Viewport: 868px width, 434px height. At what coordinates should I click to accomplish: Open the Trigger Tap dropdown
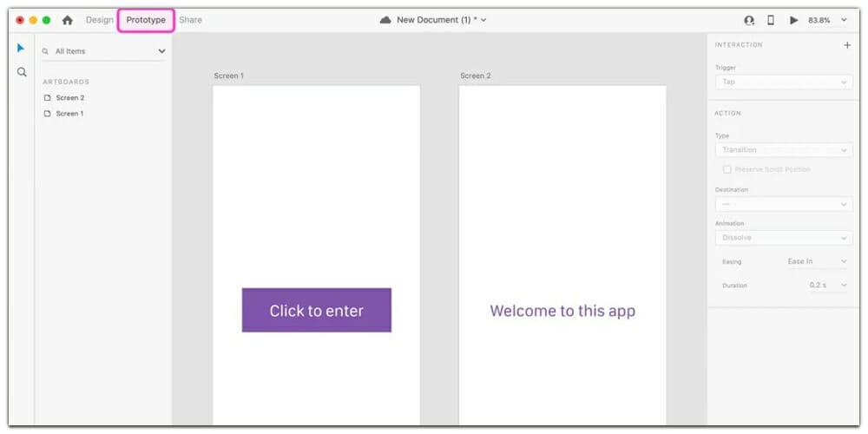pos(784,82)
